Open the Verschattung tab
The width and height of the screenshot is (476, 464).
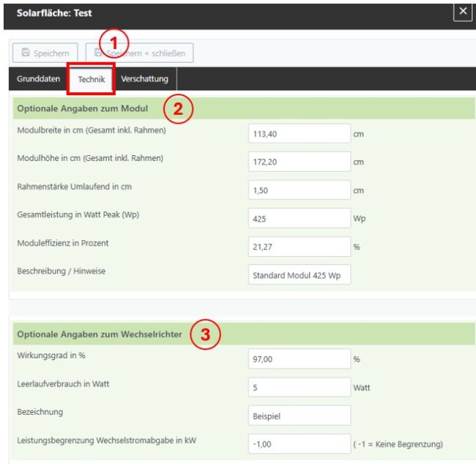point(144,79)
